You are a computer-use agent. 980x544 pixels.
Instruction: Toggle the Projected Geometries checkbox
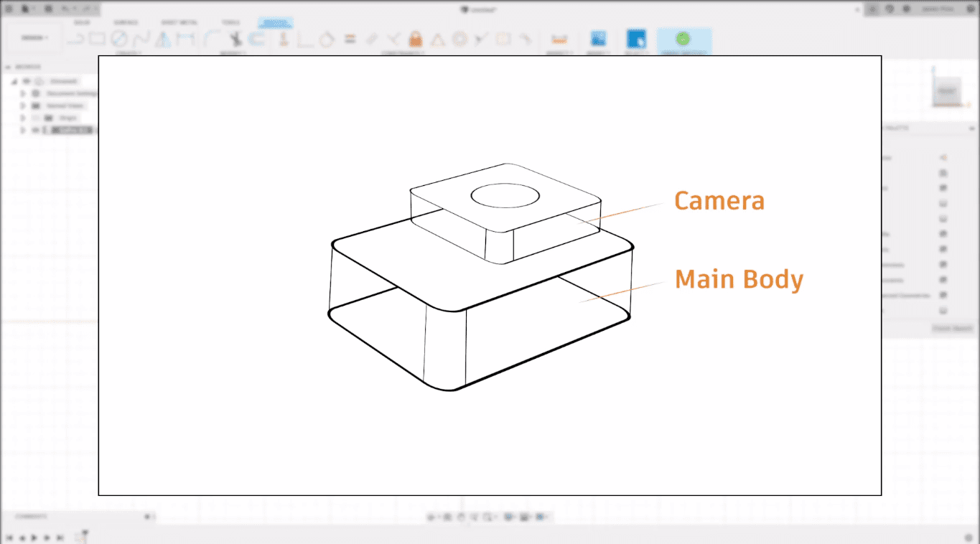pos(943,295)
